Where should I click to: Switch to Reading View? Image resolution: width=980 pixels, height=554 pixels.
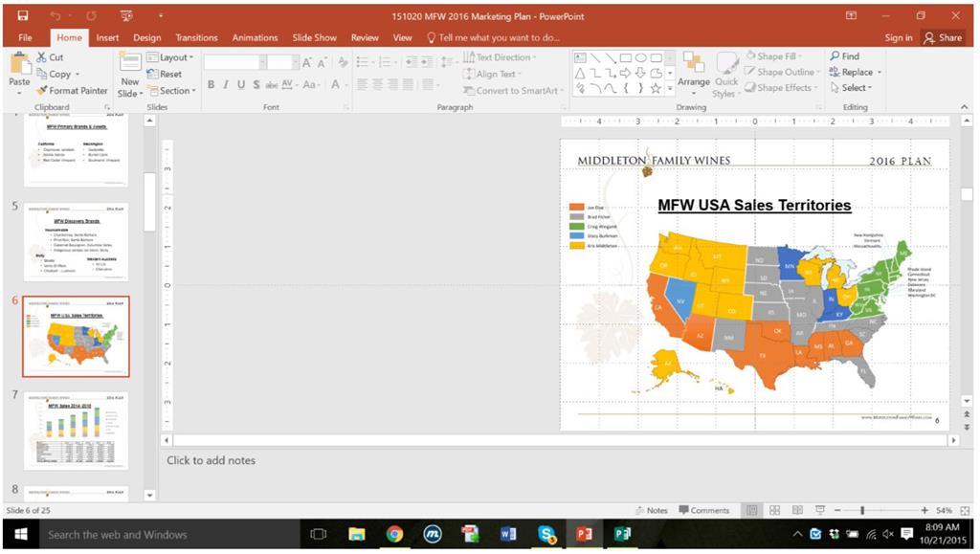[797, 510]
